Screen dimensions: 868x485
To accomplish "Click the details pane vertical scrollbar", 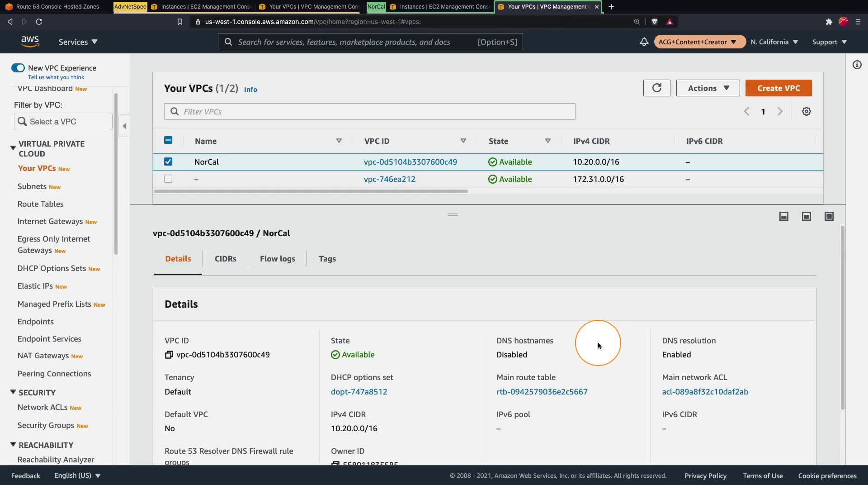I will [842, 318].
